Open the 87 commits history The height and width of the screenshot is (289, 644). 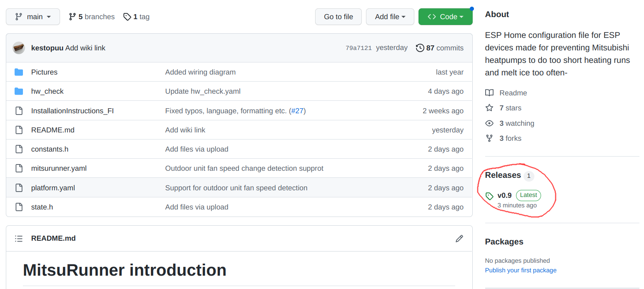click(x=440, y=48)
